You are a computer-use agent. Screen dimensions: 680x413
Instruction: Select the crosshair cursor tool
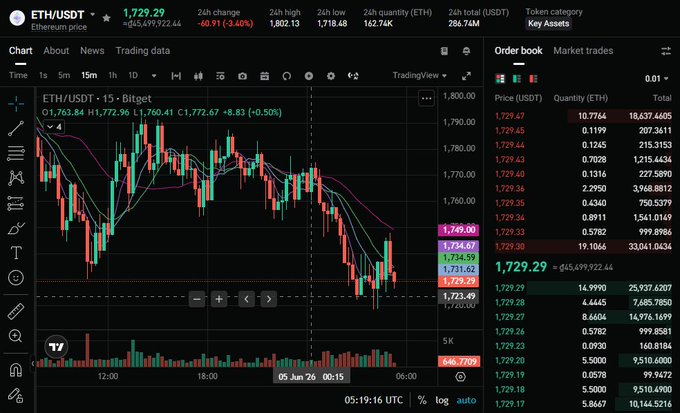[x=16, y=103]
